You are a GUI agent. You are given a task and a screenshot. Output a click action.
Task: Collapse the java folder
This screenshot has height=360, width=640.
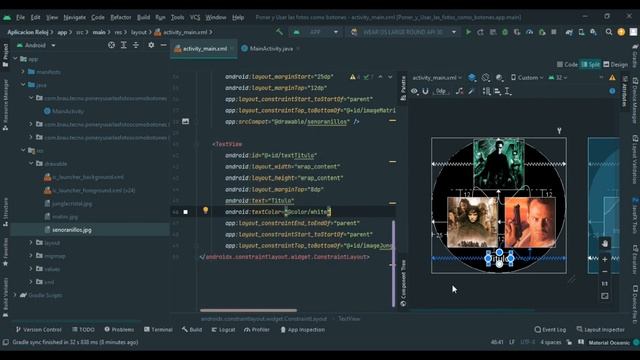[23, 85]
